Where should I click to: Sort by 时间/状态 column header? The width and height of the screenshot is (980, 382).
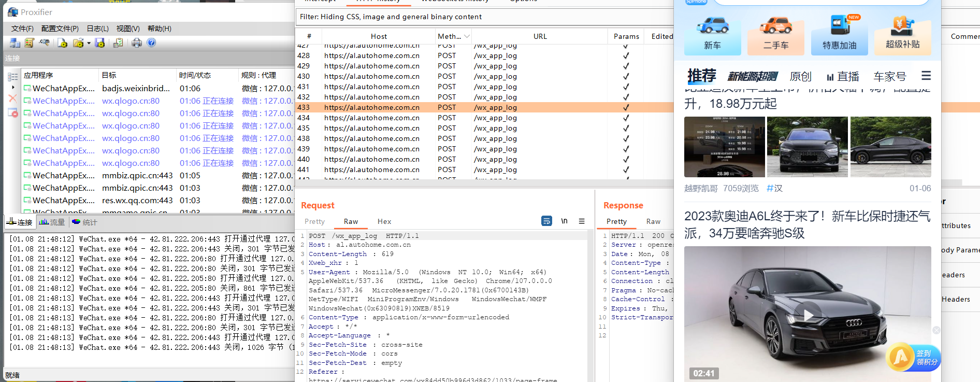pos(207,75)
